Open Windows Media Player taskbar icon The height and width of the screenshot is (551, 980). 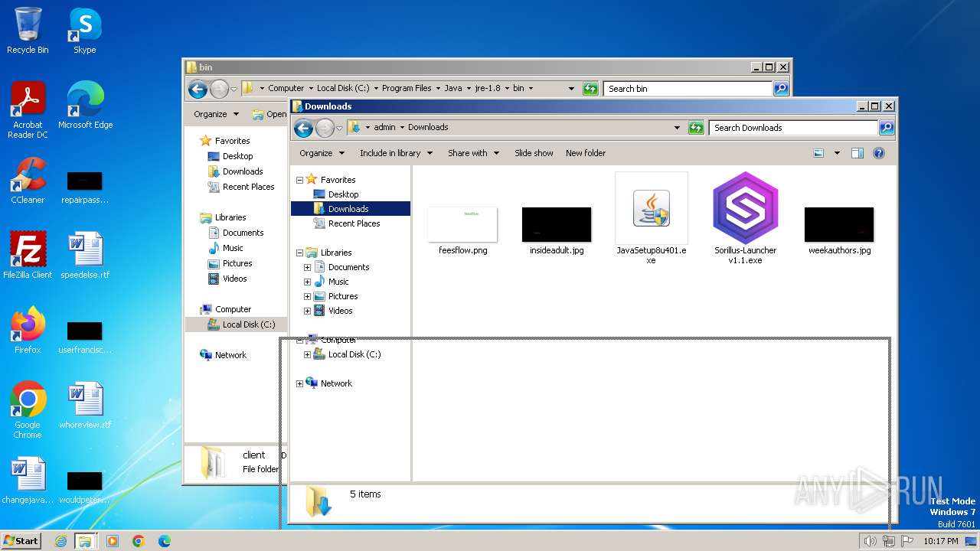coord(113,541)
